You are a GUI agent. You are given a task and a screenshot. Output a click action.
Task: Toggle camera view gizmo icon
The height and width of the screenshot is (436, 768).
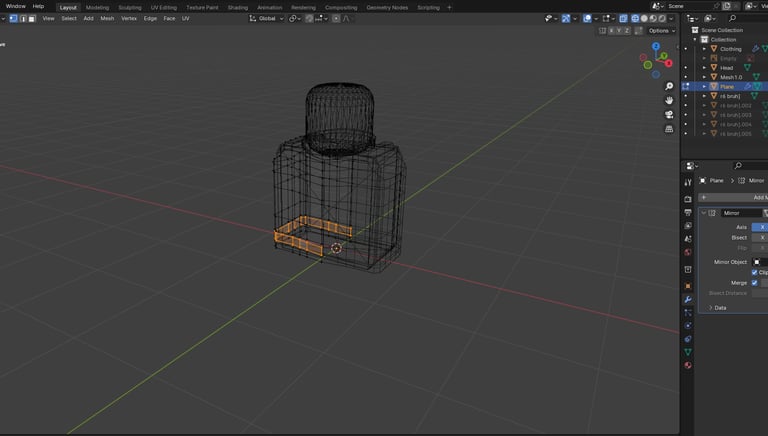point(669,114)
